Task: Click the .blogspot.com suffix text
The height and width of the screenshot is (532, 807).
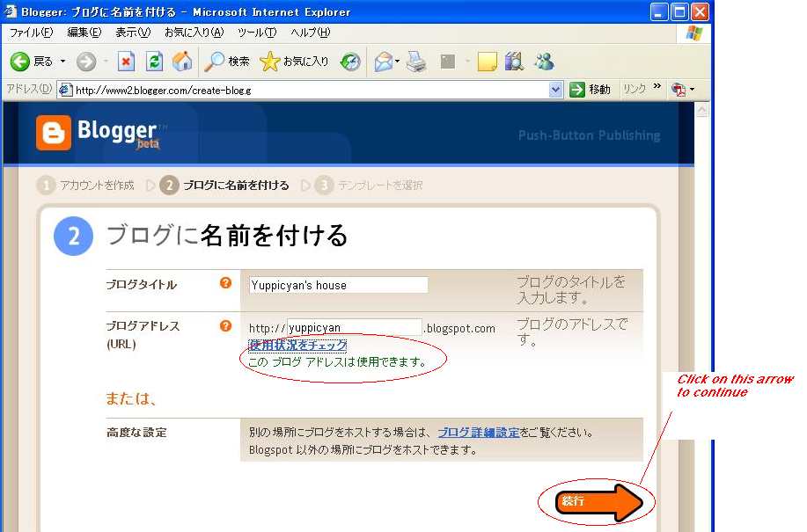Action: pos(459,329)
